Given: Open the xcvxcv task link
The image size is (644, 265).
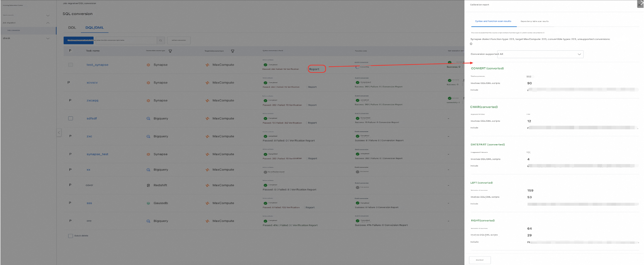Looking at the screenshot, I should [x=92, y=83].
